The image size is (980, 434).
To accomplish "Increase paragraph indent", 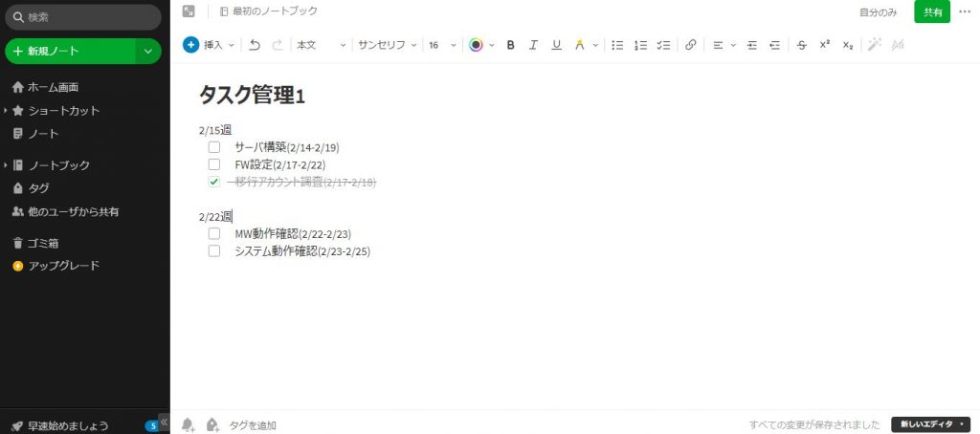I will pos(752,45).
